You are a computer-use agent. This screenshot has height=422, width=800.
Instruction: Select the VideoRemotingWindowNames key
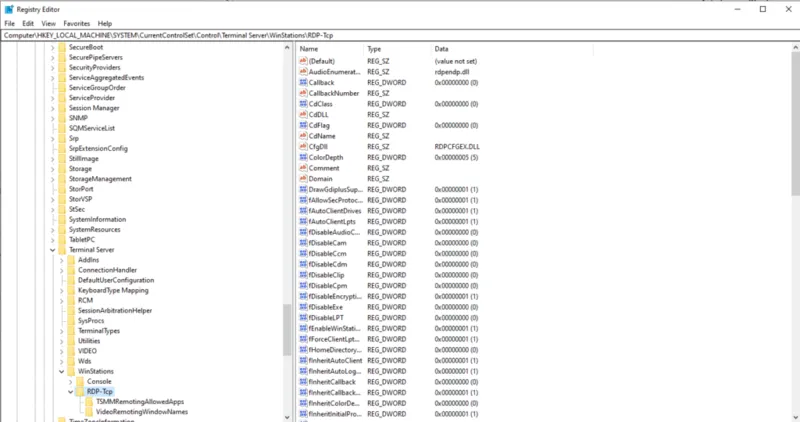coord(142,412)
